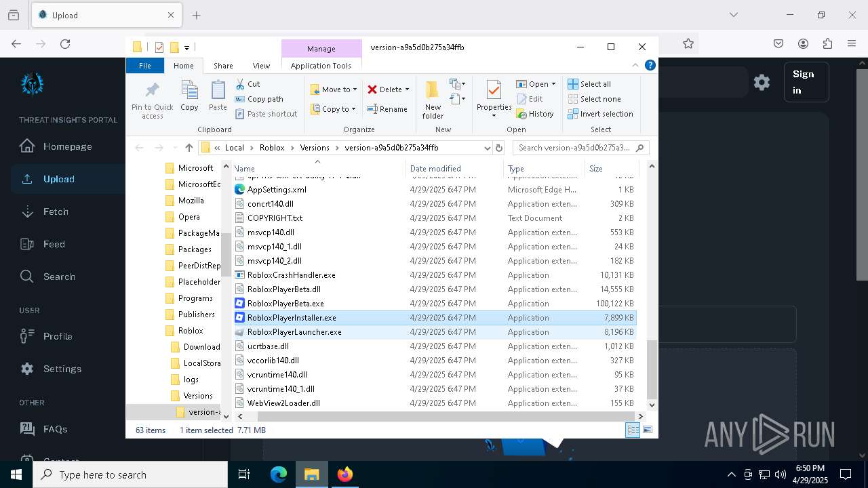The image size is (868, 488).
Task: Select RobloxPlayerBeta.exe file
Action: [435, 304]
